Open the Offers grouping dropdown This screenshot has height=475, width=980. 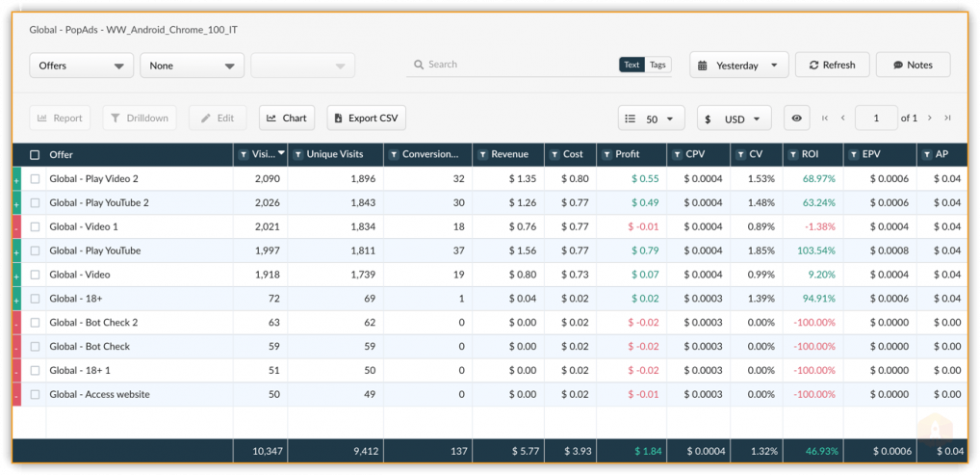(x=81, y=66)
